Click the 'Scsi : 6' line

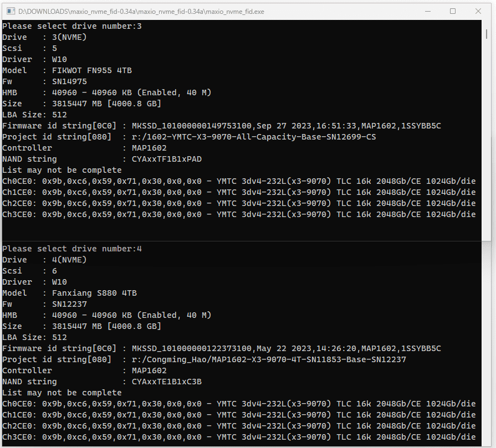(30, 271)
